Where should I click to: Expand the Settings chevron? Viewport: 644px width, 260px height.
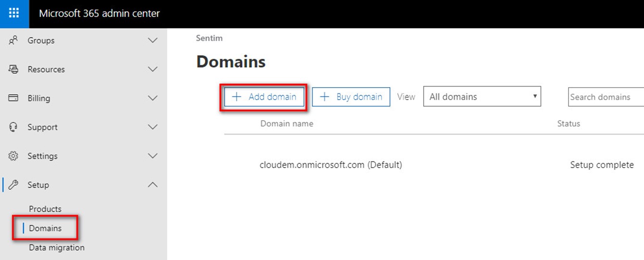tap(152, 156)
